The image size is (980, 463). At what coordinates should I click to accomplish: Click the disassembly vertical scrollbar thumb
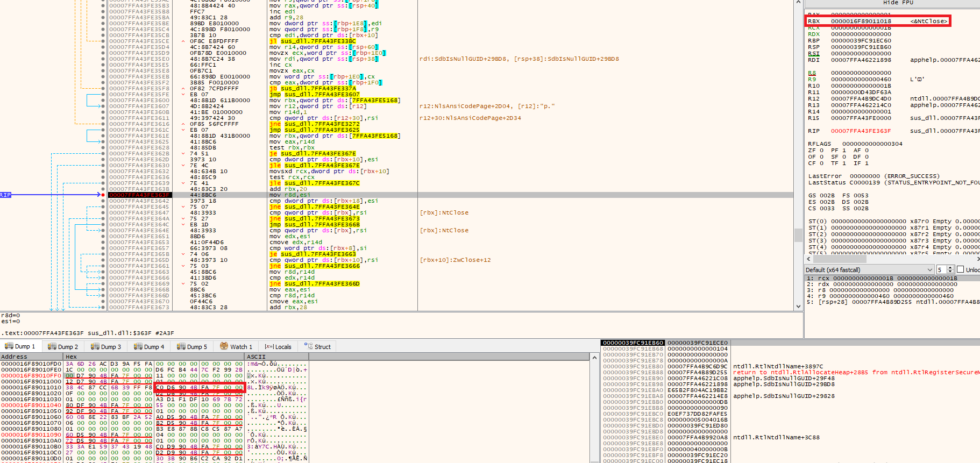pos(798,235)
